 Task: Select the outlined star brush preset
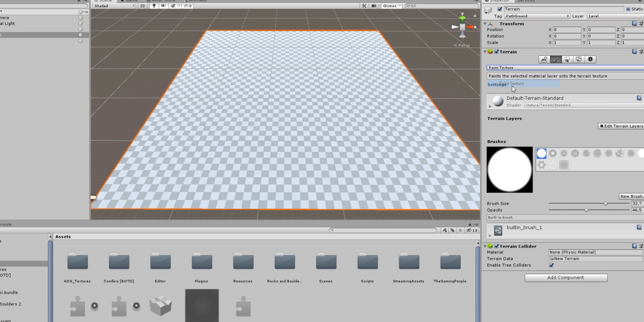point(553,165)
